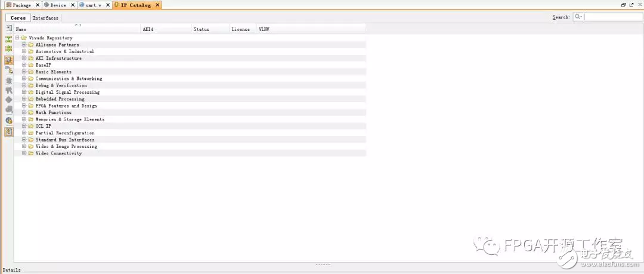The image size is (644, 274).
Task: Click Partial Reconfiguration folder icon
Action: point(30,133)
